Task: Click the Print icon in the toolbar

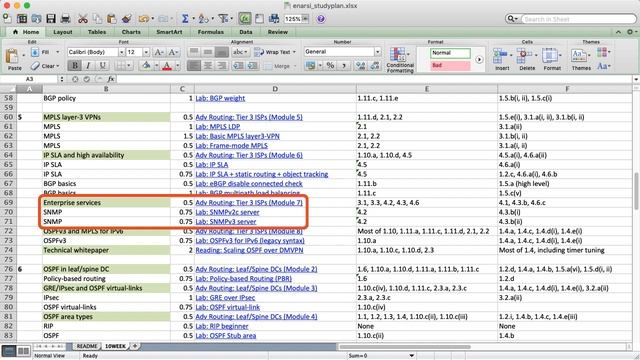Action: pos(65,18)
